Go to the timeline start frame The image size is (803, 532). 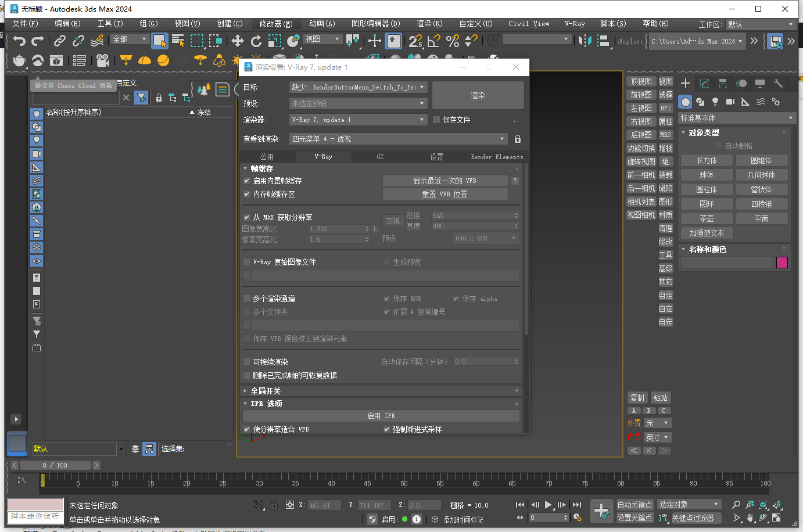[520, 505]
